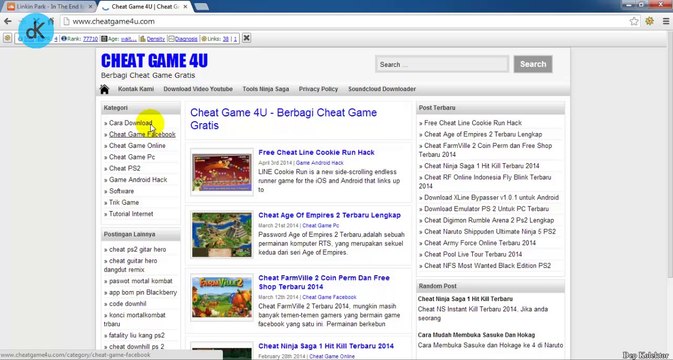
Task: Open Soundcloud Downloader menu item
Action: [382, 89]
